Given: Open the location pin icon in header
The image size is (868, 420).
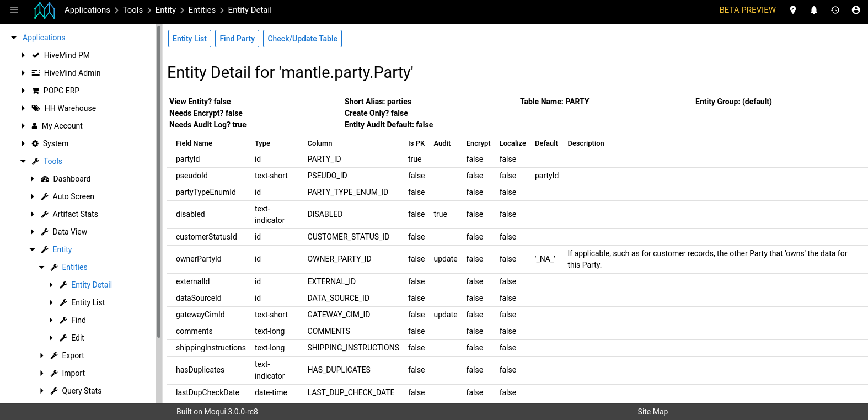Looking at the screenshot, I should [793, 10].
